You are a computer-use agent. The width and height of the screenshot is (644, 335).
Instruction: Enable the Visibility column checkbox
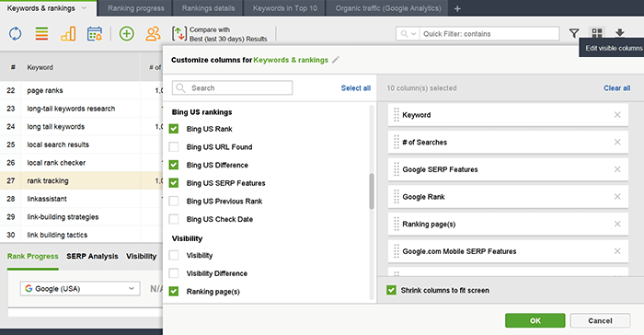point(174,255)
